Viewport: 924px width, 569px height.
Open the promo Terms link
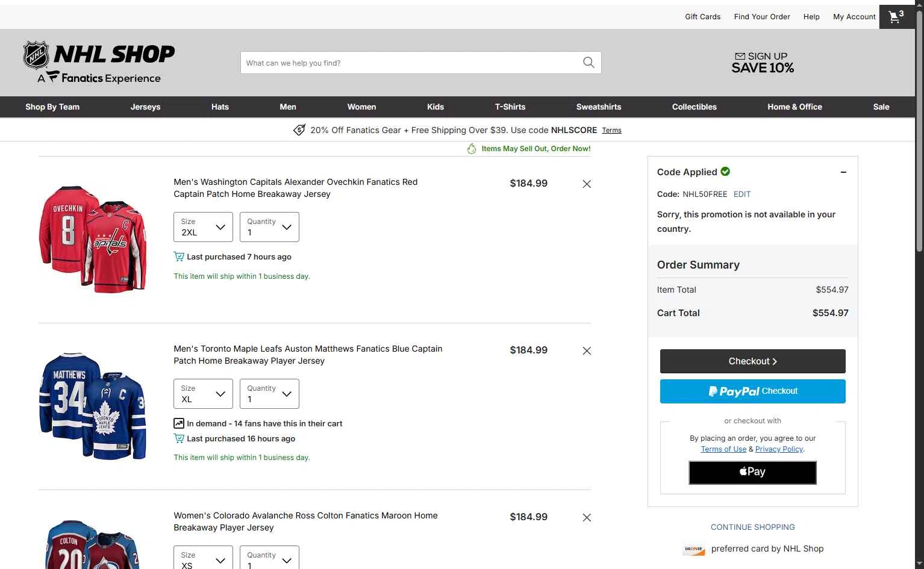[611, 131]
